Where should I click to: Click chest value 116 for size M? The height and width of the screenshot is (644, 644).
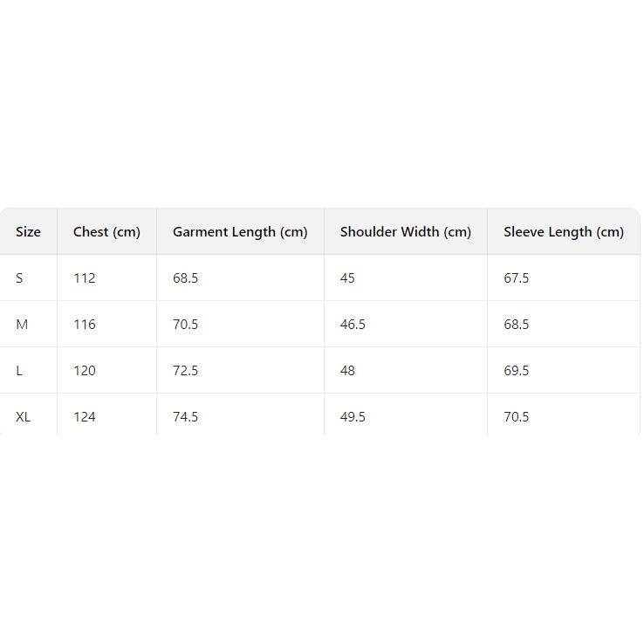(85, 325)
